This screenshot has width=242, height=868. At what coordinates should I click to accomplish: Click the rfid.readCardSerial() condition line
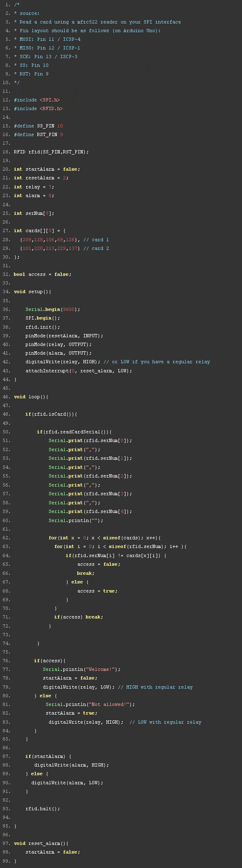[74, 432]
